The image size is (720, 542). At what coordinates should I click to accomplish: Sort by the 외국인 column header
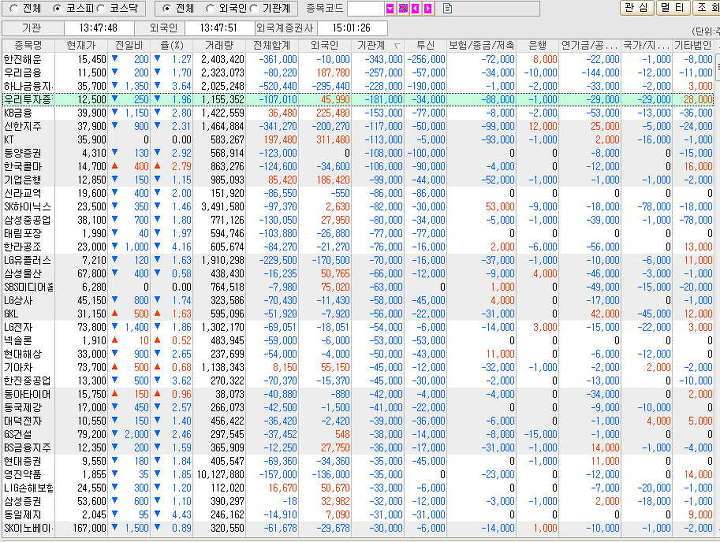point(325,45)
